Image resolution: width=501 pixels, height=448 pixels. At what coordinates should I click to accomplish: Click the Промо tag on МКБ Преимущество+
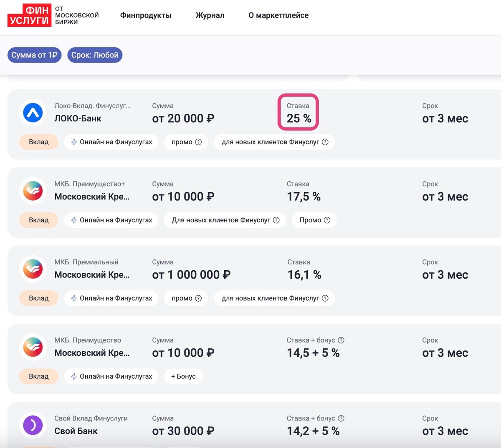[314, 220]
